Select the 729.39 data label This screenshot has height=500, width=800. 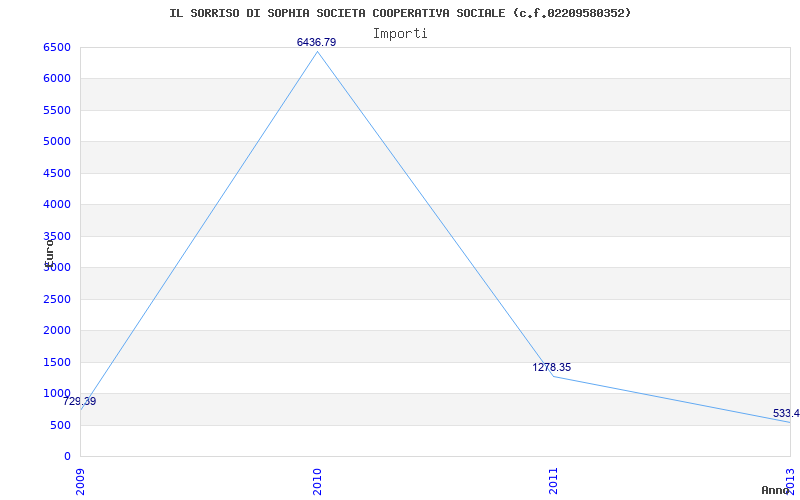pyautogui.click(x=80, y=402)
